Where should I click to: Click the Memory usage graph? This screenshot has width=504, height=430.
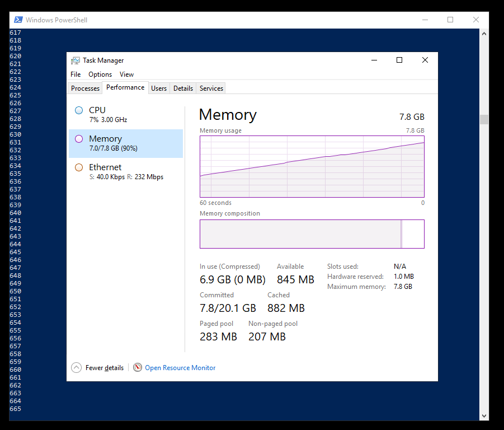point(312,167)
